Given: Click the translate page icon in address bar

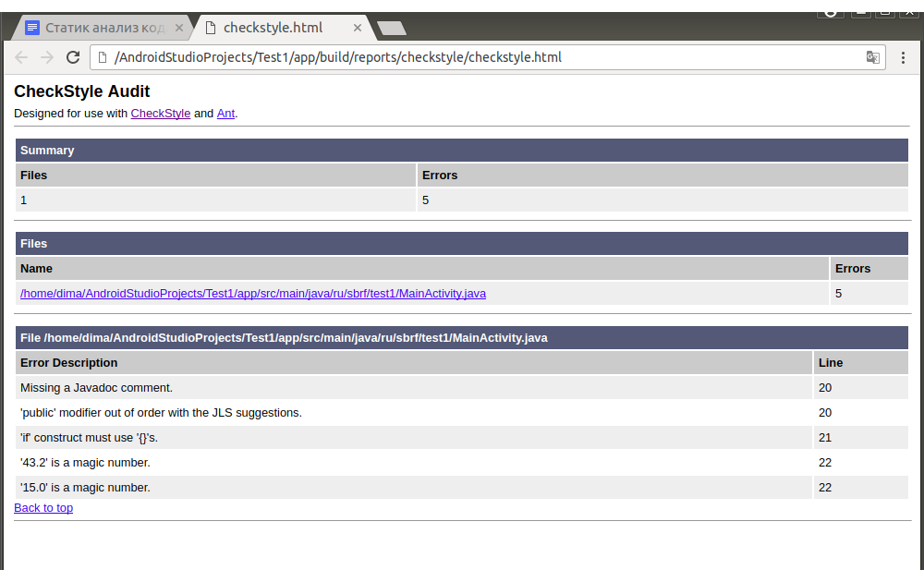Looking at the screenshot, I should tap(873, 57).
